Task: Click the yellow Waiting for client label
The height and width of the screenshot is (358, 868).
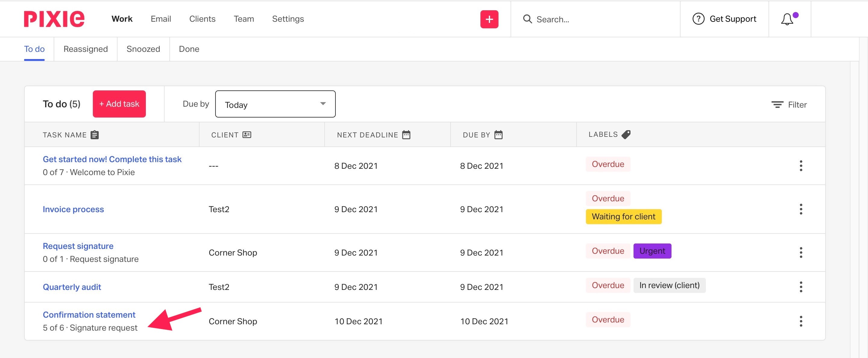Action: pyautogui.click(x=623, y=217)
